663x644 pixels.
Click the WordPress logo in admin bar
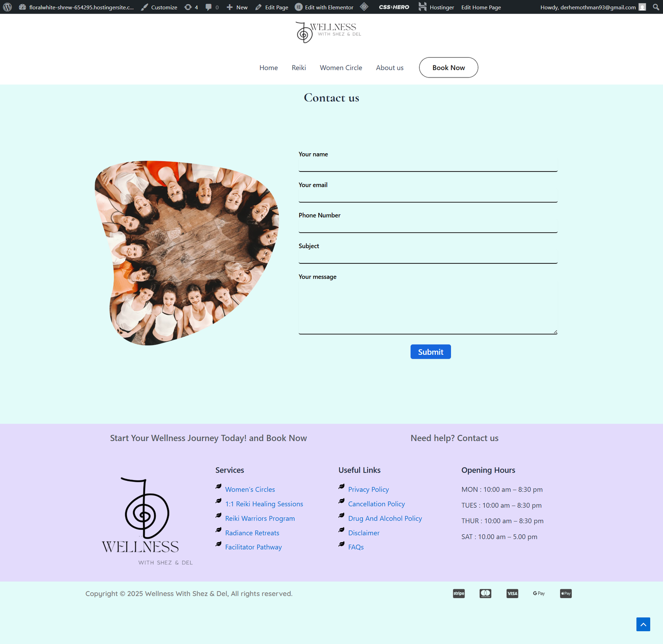pyautogui.click(x=7, y=7)
